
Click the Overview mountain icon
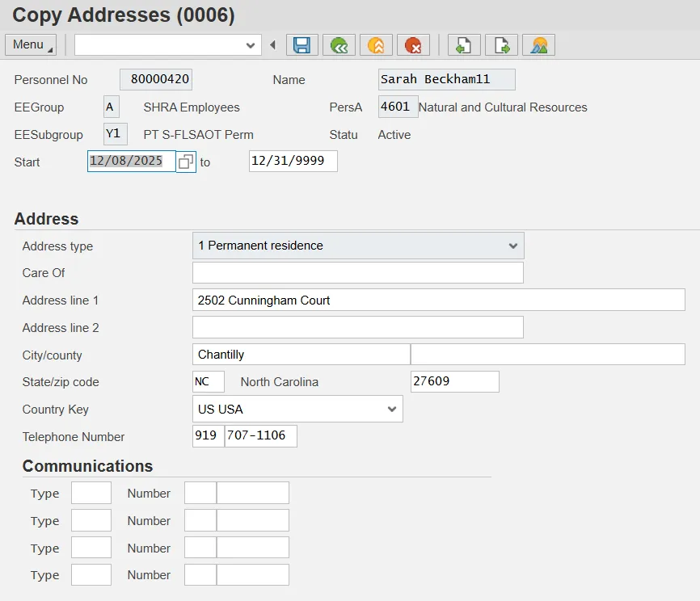pos(538,45)
